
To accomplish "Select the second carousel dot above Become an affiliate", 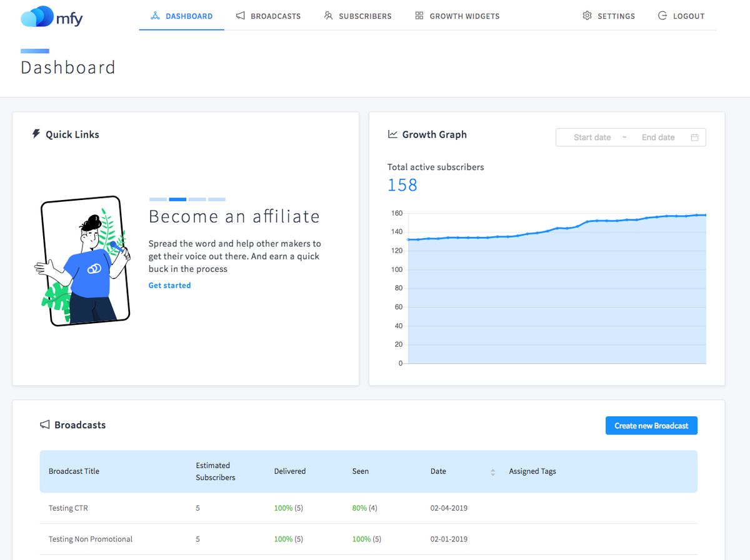I will (177, 199).
